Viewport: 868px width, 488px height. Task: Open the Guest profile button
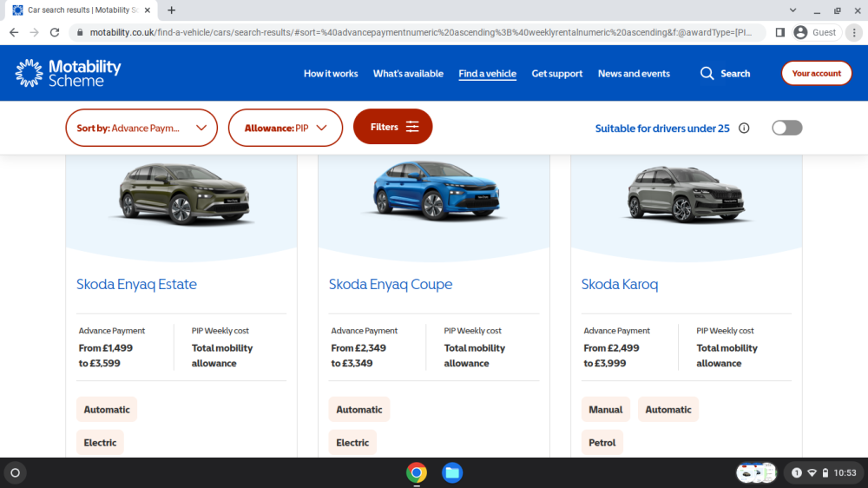[x=815, y=33]
